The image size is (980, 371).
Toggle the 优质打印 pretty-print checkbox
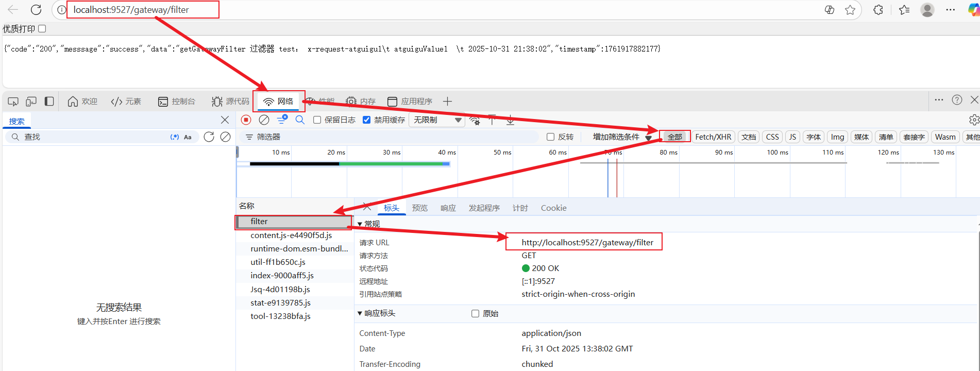coord(42,29)
